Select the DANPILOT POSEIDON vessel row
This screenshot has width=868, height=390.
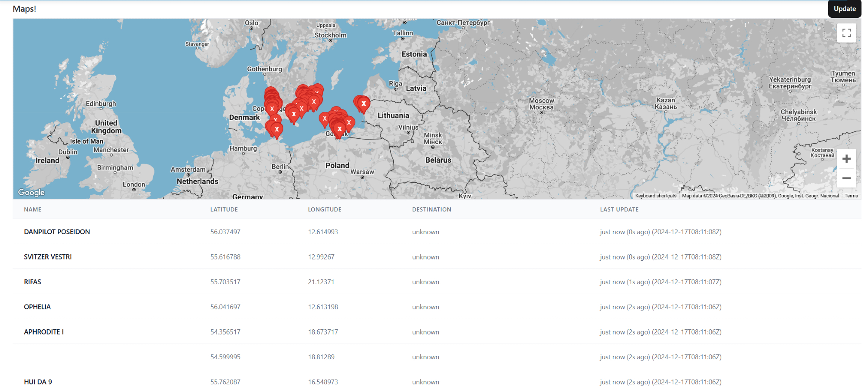(x=57, y=232)
